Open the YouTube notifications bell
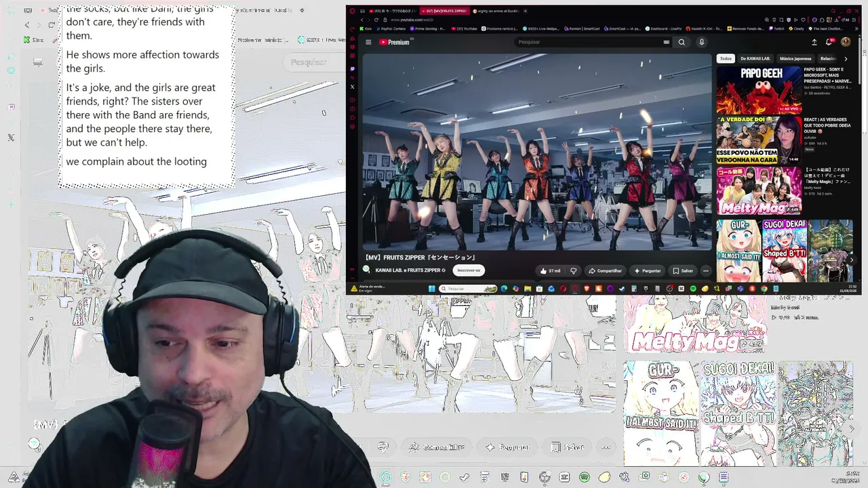This screenshot has width=868, height=488. tap(829, 42)
